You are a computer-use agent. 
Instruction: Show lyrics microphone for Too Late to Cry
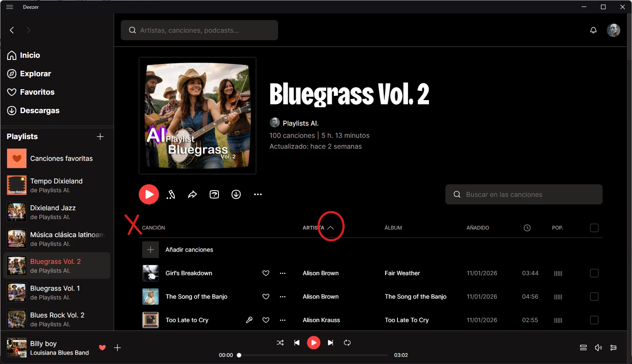249,320
